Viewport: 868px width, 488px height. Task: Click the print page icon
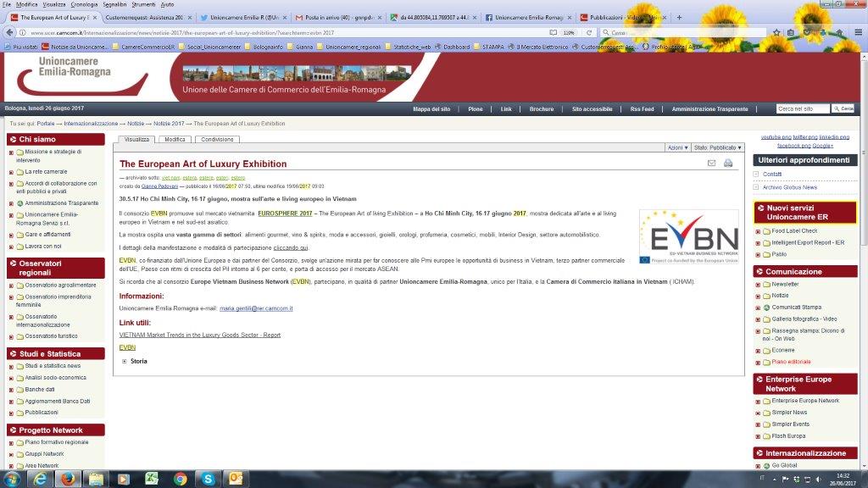[x=728, y=163]
